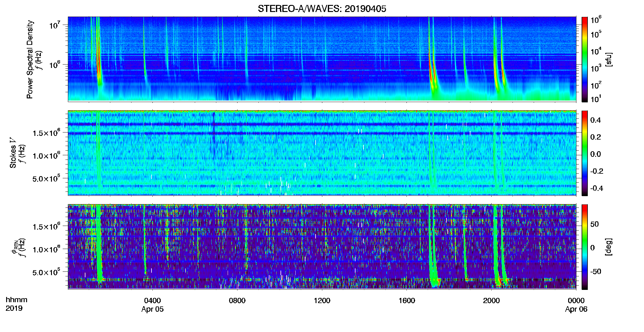
Task: Click the plot title STEREO-A/WAVES: 20190405
Action: 322,9
